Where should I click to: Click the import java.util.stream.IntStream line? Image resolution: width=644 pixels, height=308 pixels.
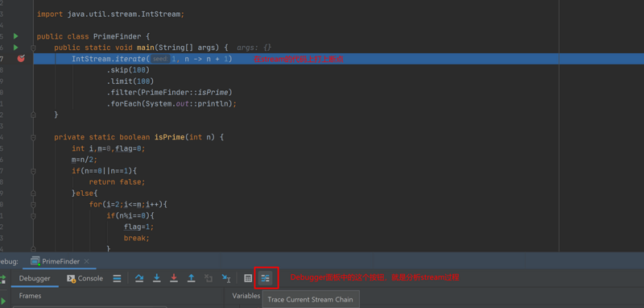pyautogui.click(x=111, y=14)
